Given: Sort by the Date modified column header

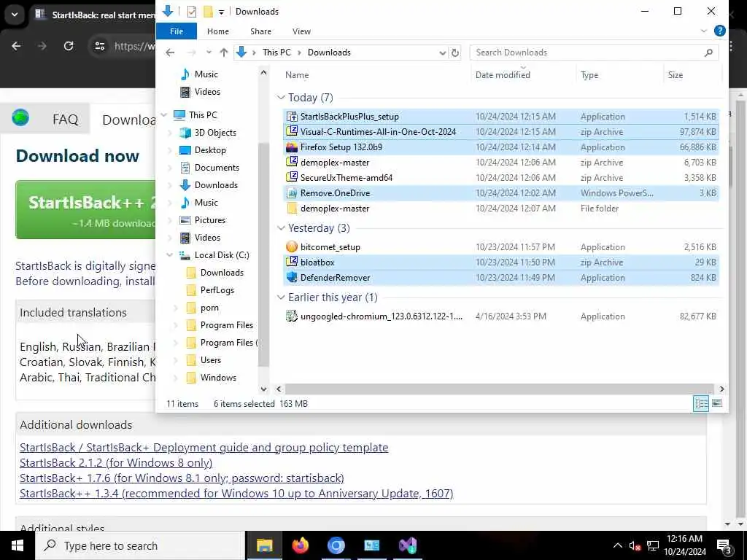Looking at the screenshot, I should click(503, 75).
